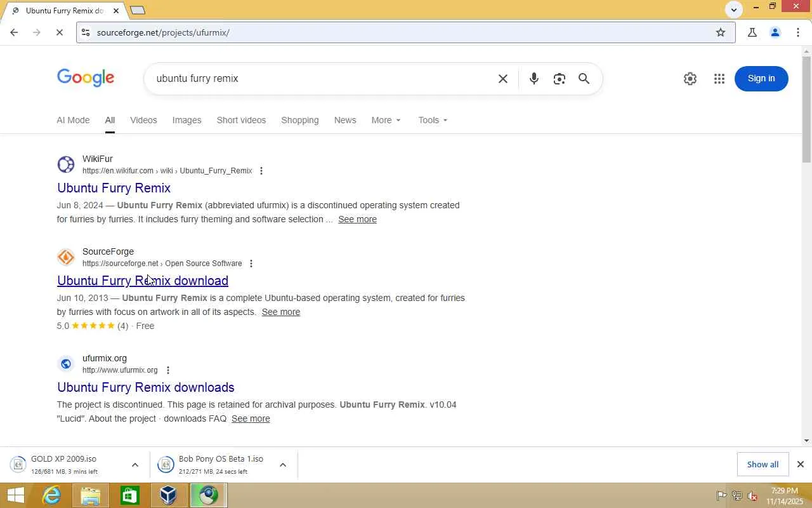This screenshot has height=508, width=812.
Task: Click the page vertical scrollbar thumb
Action: 806,109
